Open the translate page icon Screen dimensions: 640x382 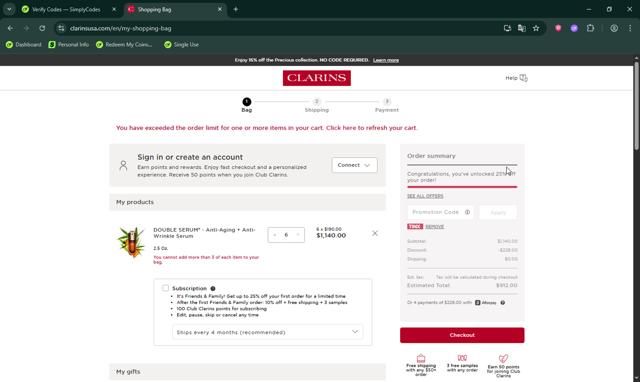point(522,28)
